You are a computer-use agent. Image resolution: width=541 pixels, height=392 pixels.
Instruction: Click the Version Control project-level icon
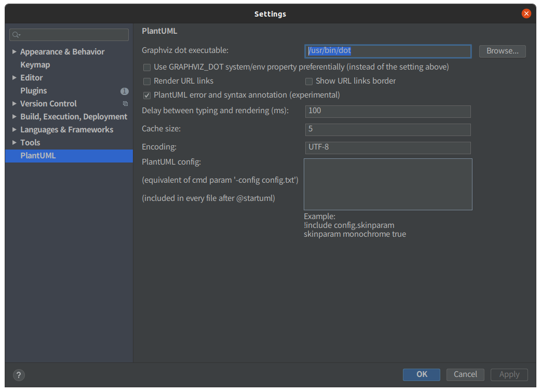125,103
